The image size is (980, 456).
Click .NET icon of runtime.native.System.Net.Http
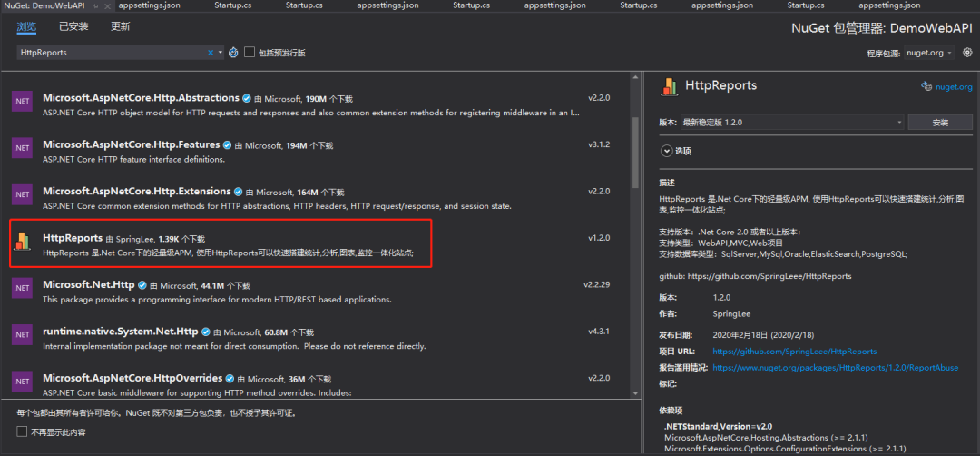tap(22, 334)
